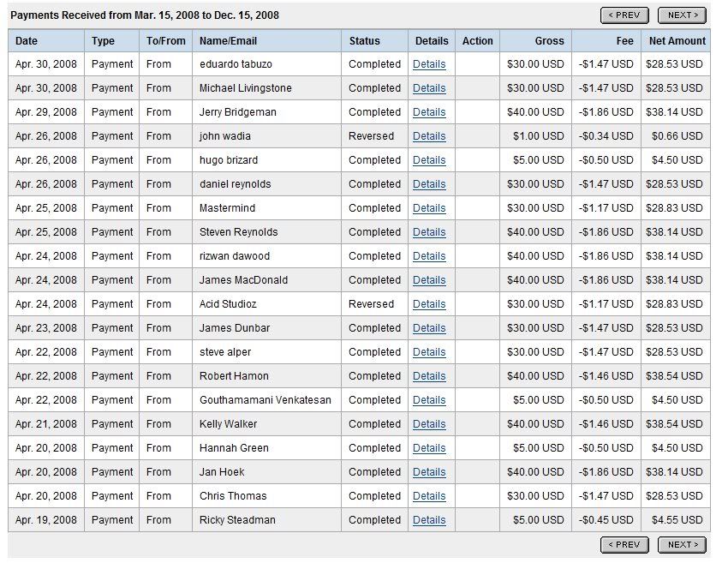
Task: Click the bottom PREV button
Action: [624, 544]
